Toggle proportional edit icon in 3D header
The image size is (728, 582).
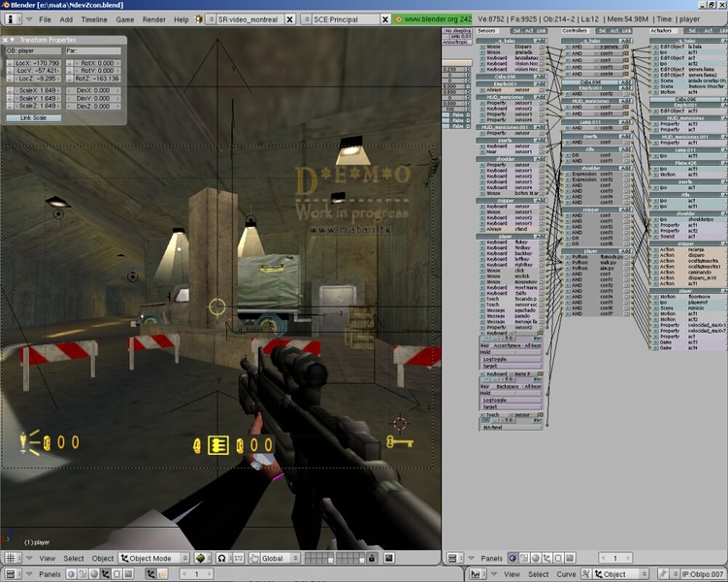(x=221, y=559)
